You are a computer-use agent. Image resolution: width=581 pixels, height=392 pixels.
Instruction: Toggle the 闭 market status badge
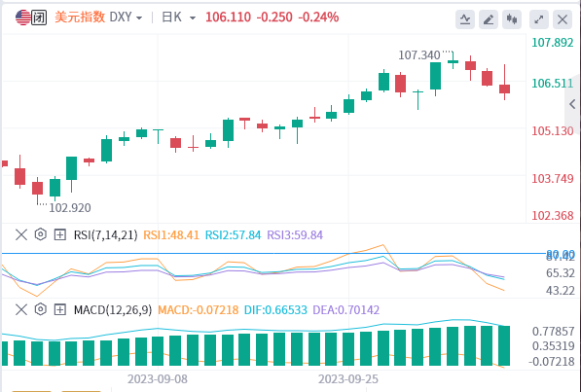(x=39, y=18)
